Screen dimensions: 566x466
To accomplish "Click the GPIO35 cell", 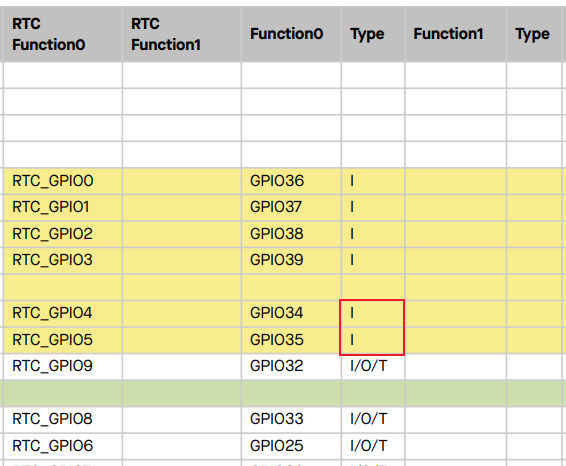I will (x=291, y=340).
